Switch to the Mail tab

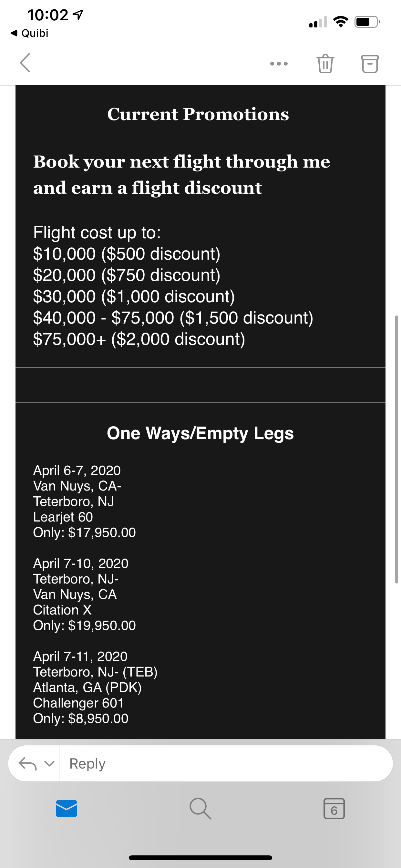[67, 808]
